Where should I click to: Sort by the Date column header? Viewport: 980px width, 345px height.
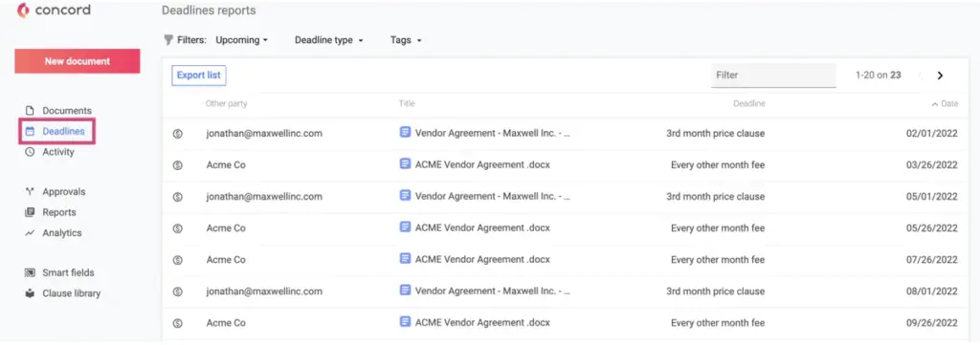click(945, 103)
